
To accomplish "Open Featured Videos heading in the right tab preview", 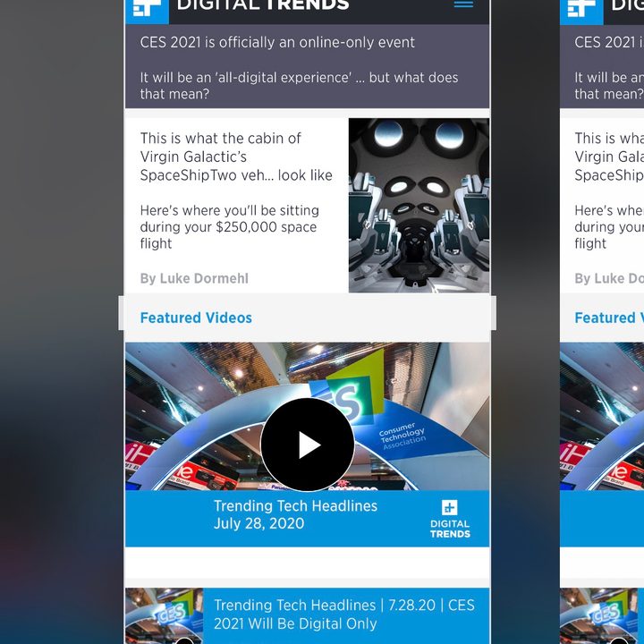I will click(x=609, y=318).
